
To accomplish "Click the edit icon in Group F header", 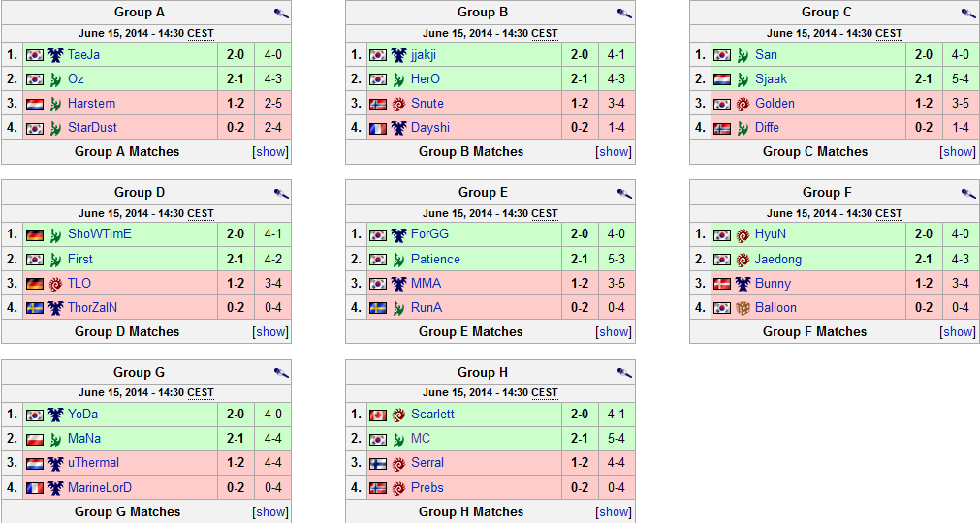I will pos(969,193).
